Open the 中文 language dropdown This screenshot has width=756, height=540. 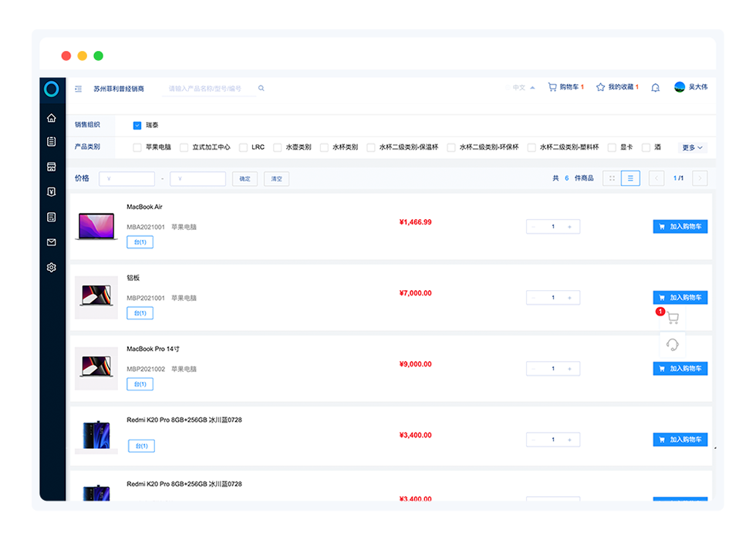[x=524, y=88]
